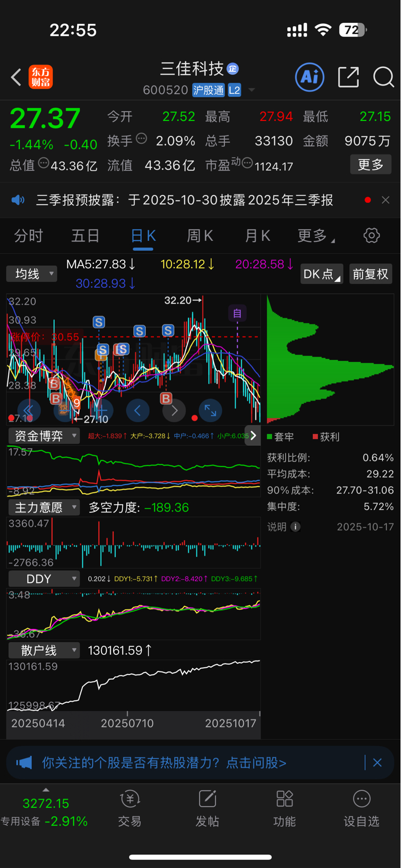Tap the current price 27.37
401x868 pixels.
coord(45,118)
